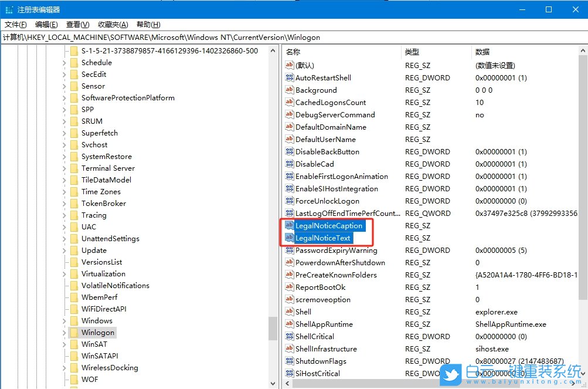Screen dimensions: 588x389
Task: Click the ShutdownFlags DWORD icon
Action: pos(290,361)
